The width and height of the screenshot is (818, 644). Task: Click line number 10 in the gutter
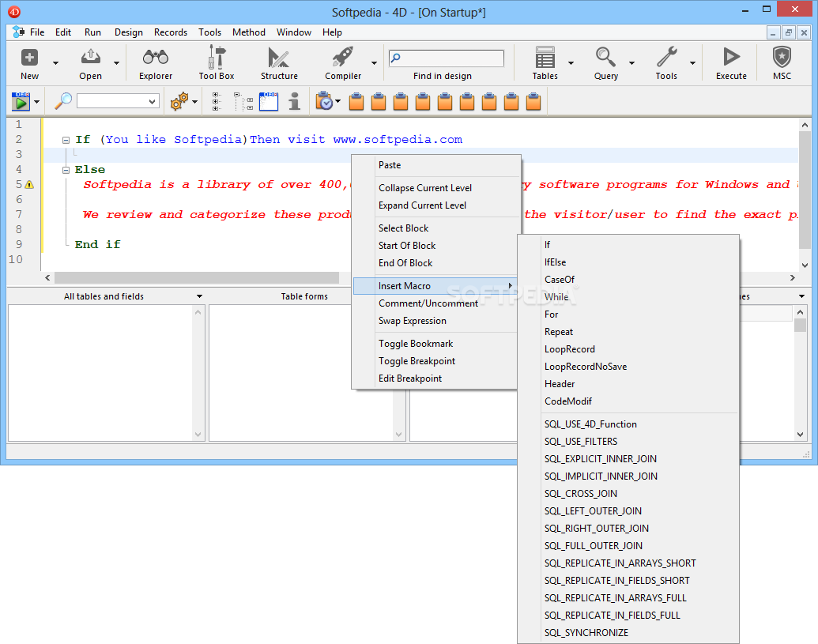[x=16, y=259]
